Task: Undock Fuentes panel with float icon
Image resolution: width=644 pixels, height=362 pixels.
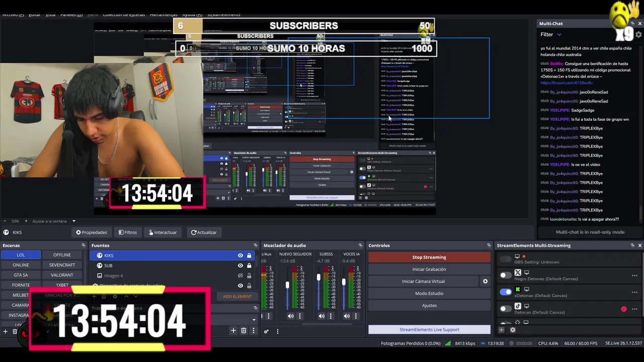Action: 256,245
